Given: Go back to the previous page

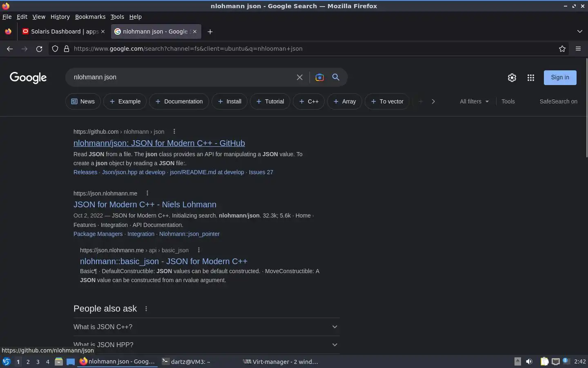Looking at the screenshot, I should click(x=10, y=49).
